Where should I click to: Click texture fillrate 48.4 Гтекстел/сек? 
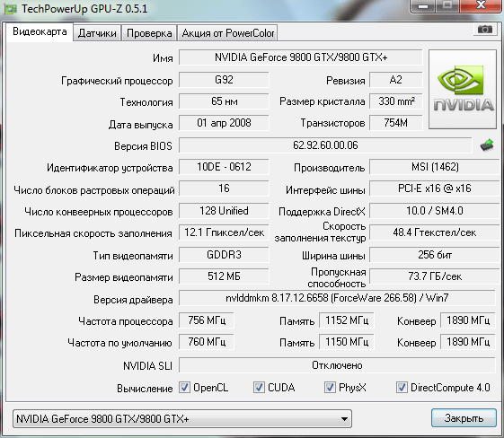point(435,232)
